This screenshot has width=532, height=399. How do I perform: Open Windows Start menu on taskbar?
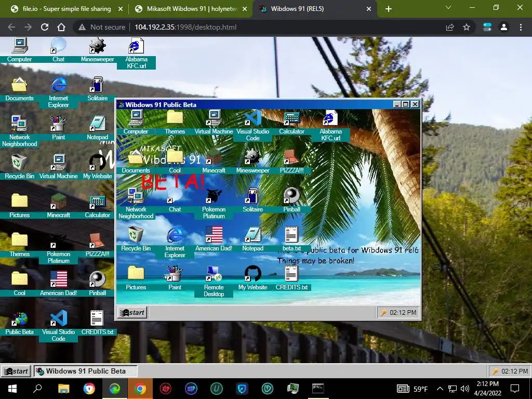12,389
